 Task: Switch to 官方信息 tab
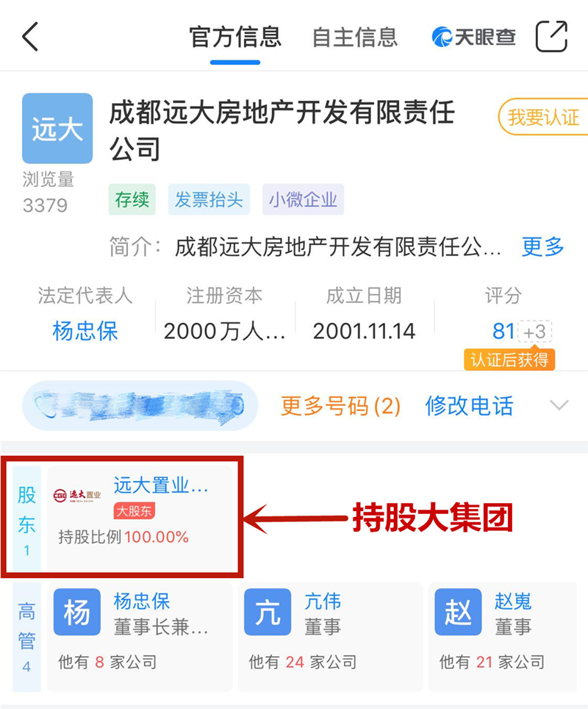click(x=235, y=37)
